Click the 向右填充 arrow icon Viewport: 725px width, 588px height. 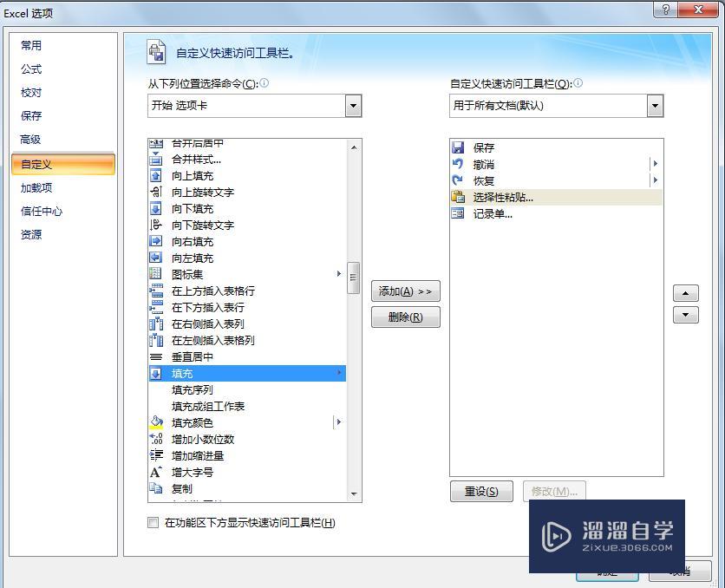[156, 241]
